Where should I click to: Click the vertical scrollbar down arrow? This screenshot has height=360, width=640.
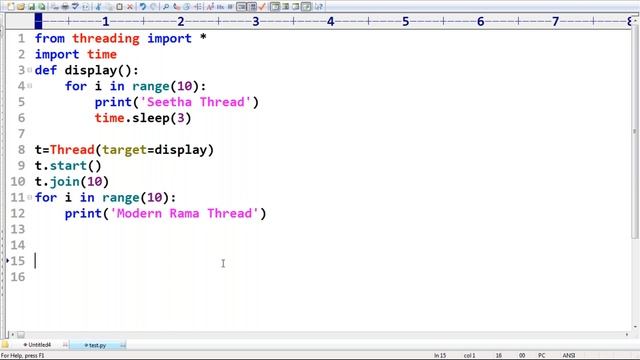(x=635, y=327)
